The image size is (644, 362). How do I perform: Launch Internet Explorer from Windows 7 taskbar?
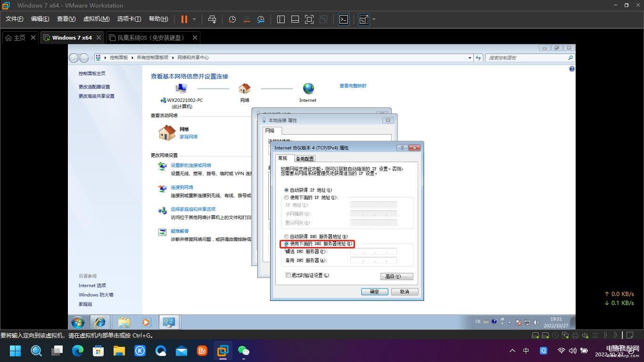[x=100, y=322]
